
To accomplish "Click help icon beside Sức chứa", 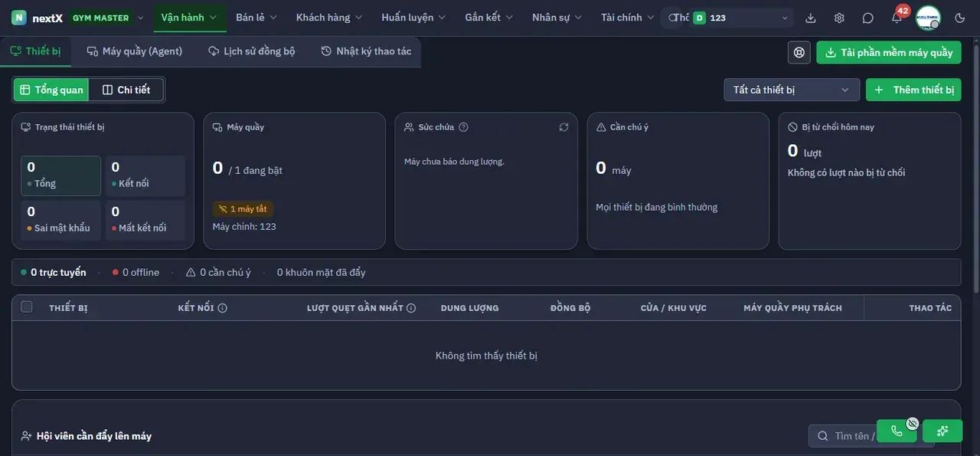I will click(463, 127).
